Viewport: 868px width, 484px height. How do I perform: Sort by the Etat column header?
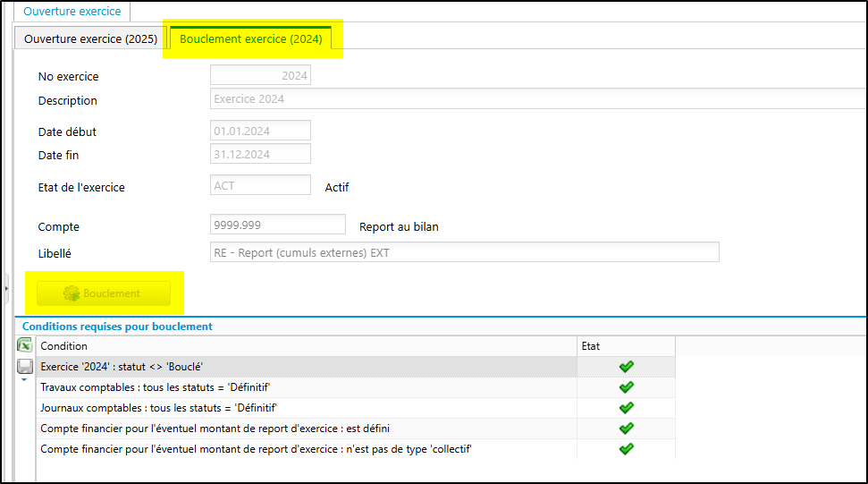[626, 346]
